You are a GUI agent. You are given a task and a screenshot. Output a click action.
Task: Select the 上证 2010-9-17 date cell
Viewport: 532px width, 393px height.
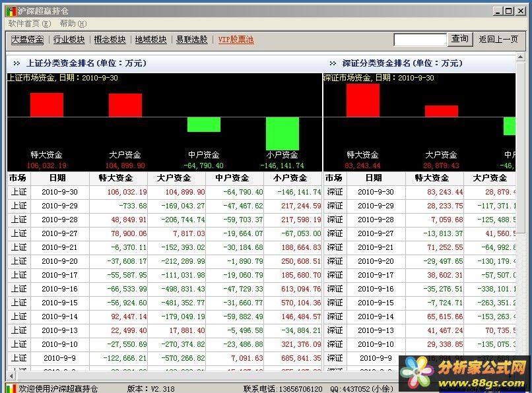(x=59, y=275)
